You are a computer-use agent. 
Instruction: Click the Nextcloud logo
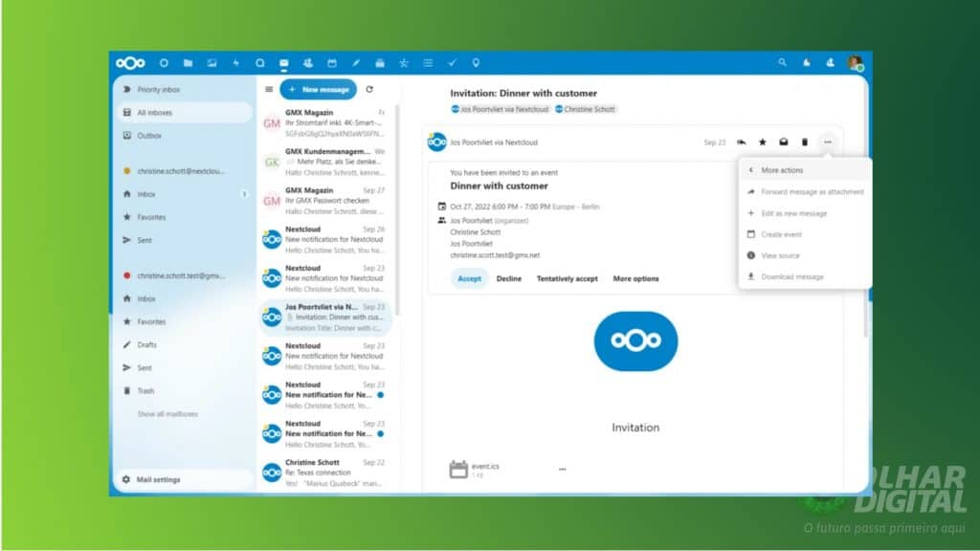point(130,63)
